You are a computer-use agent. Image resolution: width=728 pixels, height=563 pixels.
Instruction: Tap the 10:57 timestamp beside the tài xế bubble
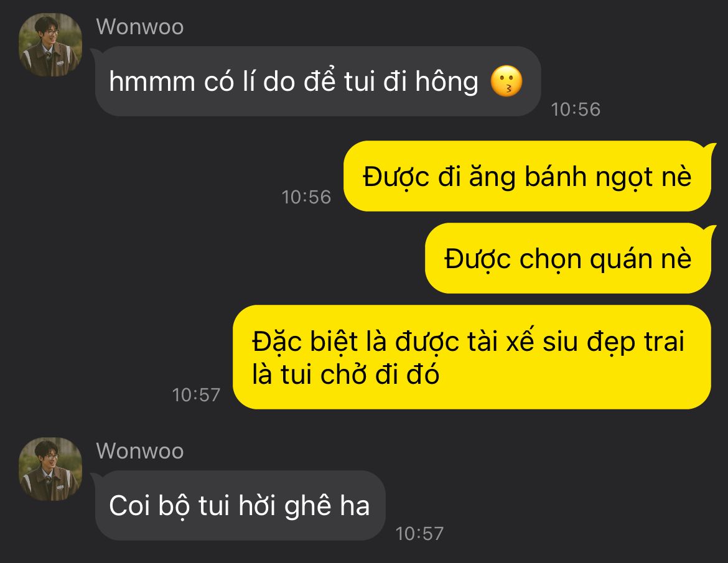pyautogui.click(x=196, y=395)
